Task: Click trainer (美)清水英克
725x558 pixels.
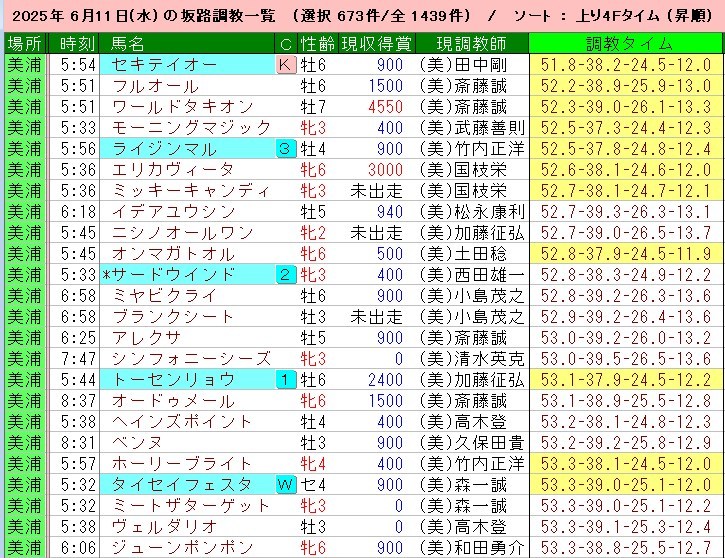Action: coord(472,359)
